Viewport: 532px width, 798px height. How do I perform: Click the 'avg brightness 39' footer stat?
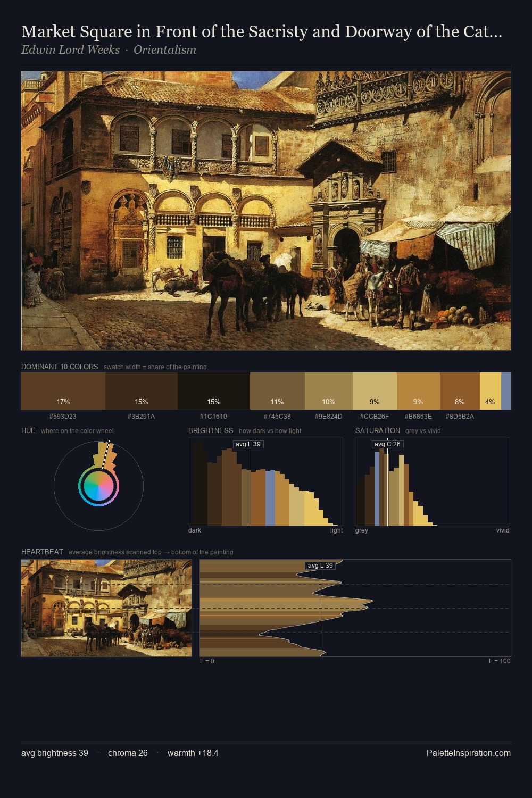(x=55, y=753)
